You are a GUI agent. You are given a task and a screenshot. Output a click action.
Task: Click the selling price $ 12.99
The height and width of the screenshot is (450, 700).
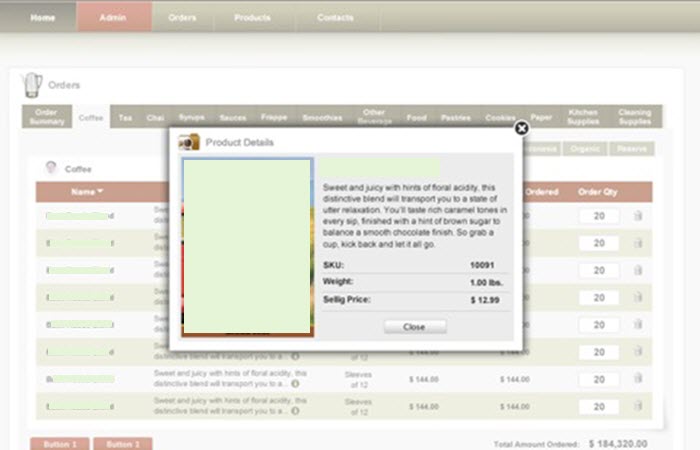485,300
